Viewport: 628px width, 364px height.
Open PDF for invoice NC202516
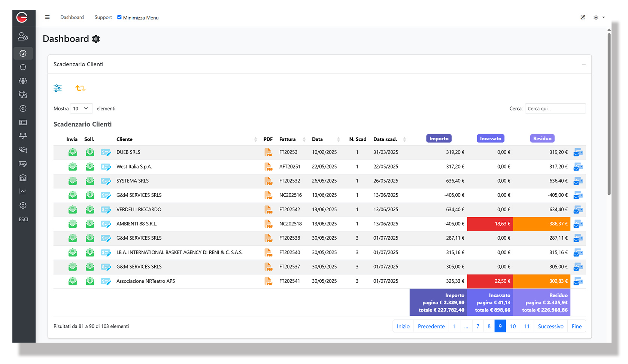click(x=269, y=195)
